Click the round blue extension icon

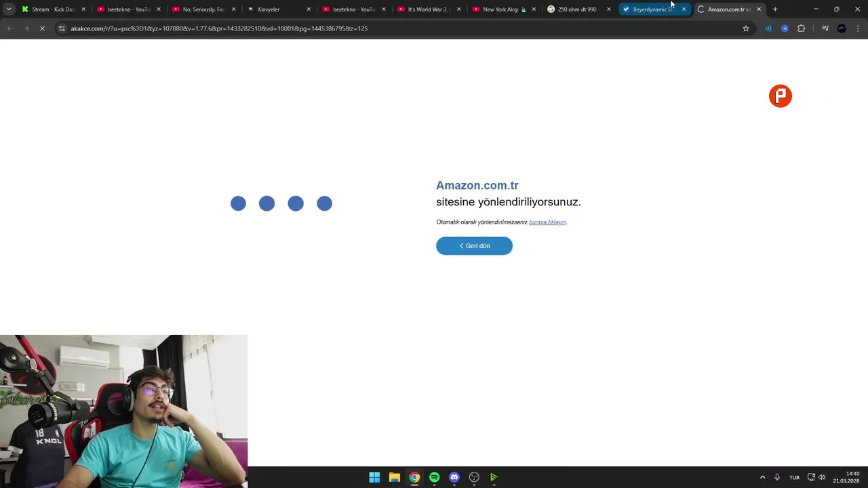point(785,28)
